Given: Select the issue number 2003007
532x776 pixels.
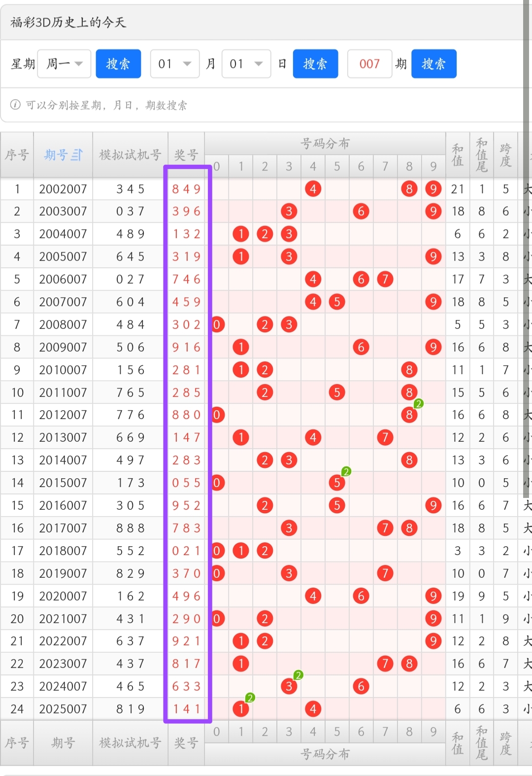Looking at the screenshot, I should [63, 212].
